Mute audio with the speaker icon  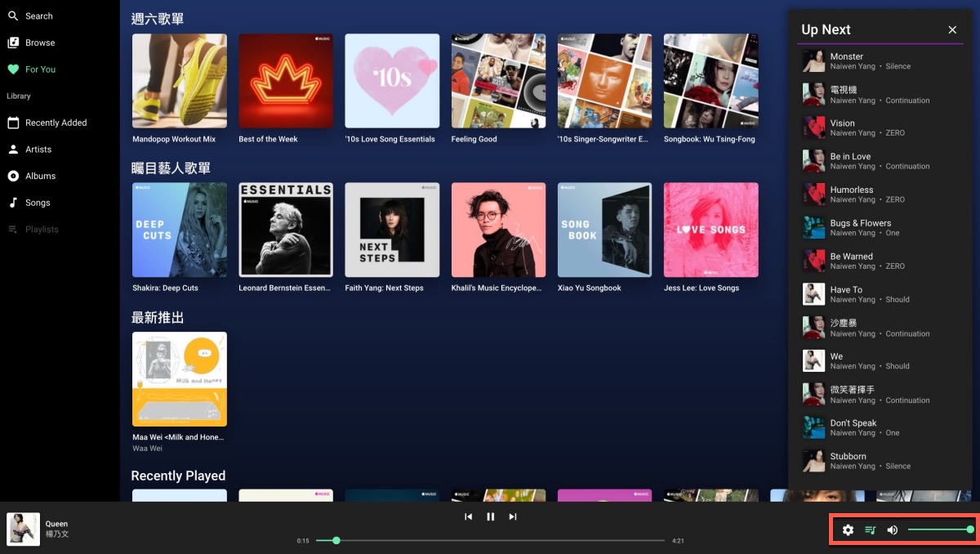pyautogui.click(x=893, y=529)
